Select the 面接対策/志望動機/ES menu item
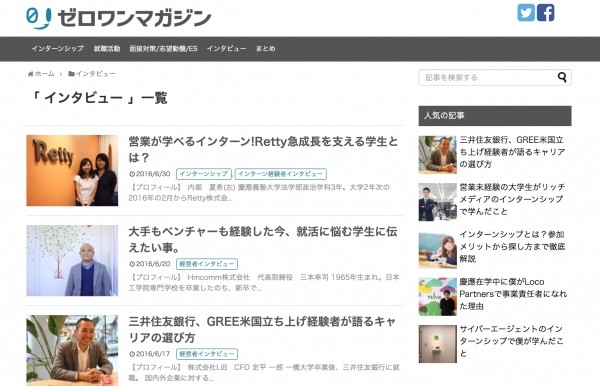 [x=163, y=49]
